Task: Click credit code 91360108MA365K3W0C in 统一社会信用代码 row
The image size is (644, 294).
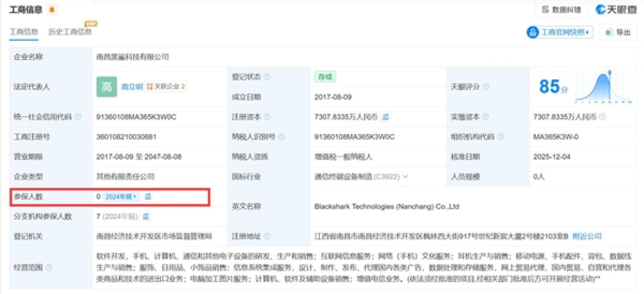Action: [136, 117]
